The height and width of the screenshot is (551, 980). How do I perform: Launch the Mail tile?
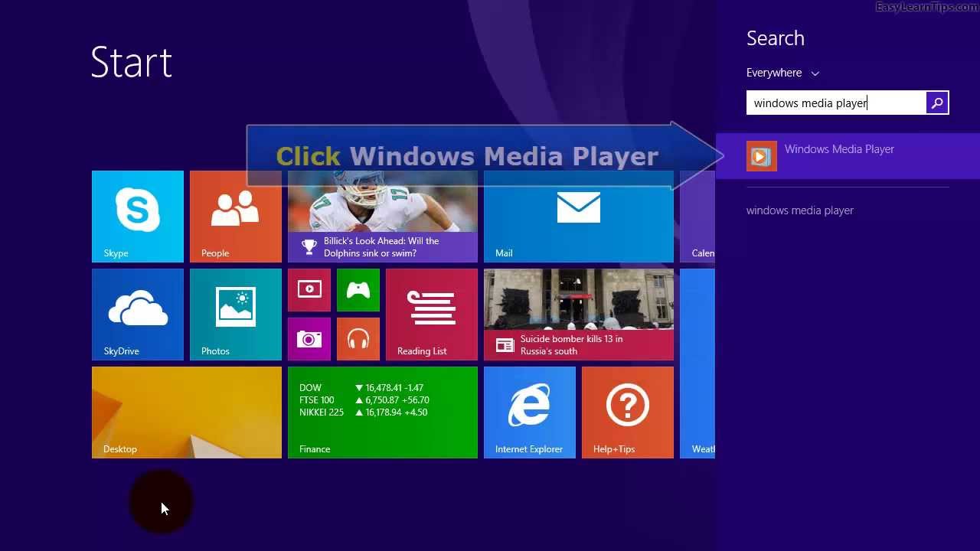579,217
